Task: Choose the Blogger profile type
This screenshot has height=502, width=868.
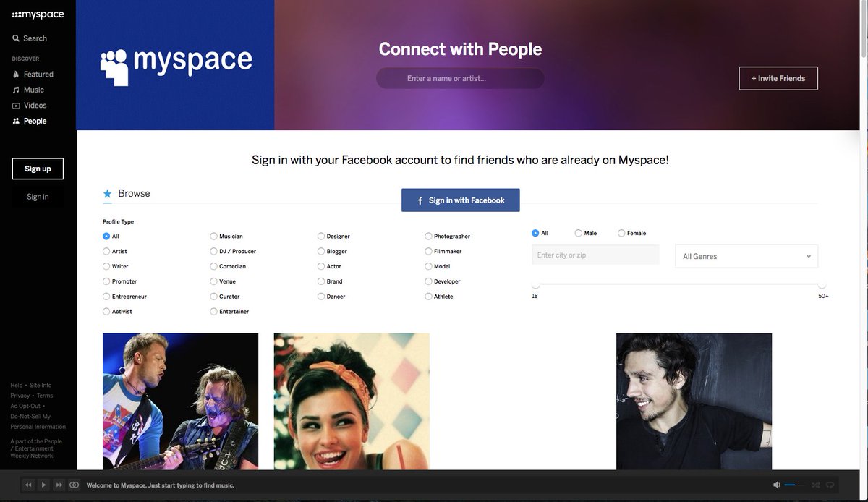Action: 320,251
